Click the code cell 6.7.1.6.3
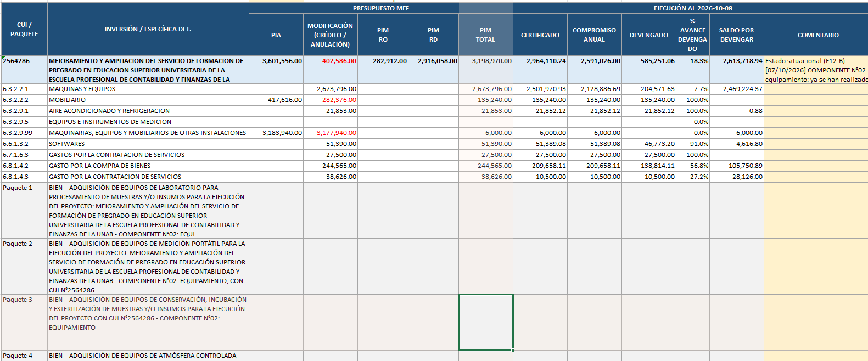Image resolution: width=868 pixels, height=361 pixels. [x=24, y=155]
